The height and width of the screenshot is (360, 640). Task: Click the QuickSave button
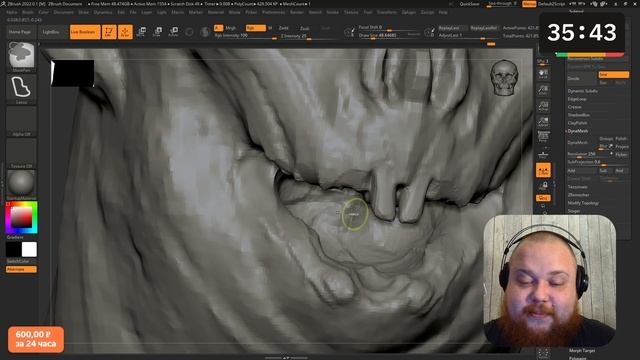(x=469, y=4)
